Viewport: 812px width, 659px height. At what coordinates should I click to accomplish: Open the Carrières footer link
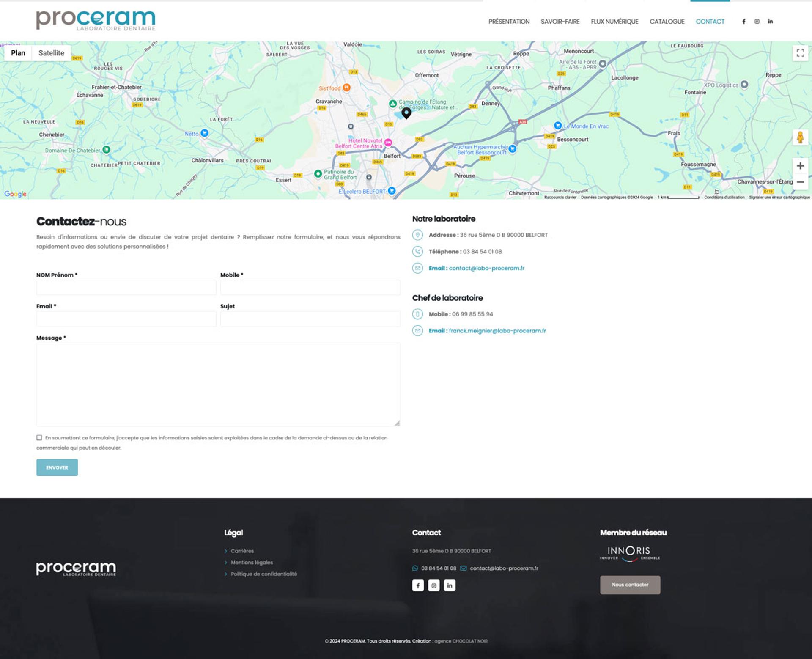pyautogui.click(x=242, y=551)
